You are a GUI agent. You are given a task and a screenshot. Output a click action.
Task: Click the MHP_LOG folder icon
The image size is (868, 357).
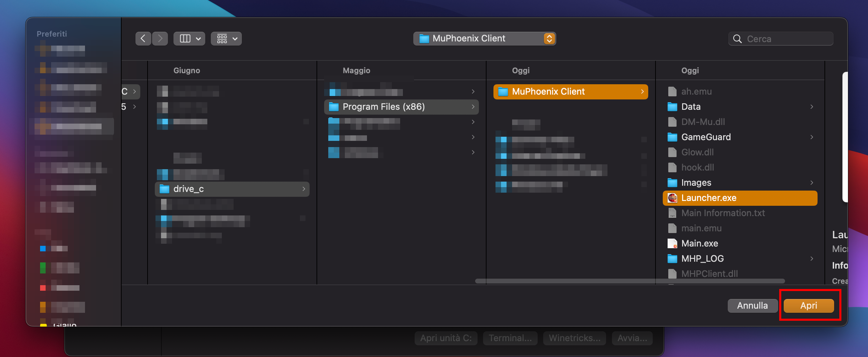[672, 259]
